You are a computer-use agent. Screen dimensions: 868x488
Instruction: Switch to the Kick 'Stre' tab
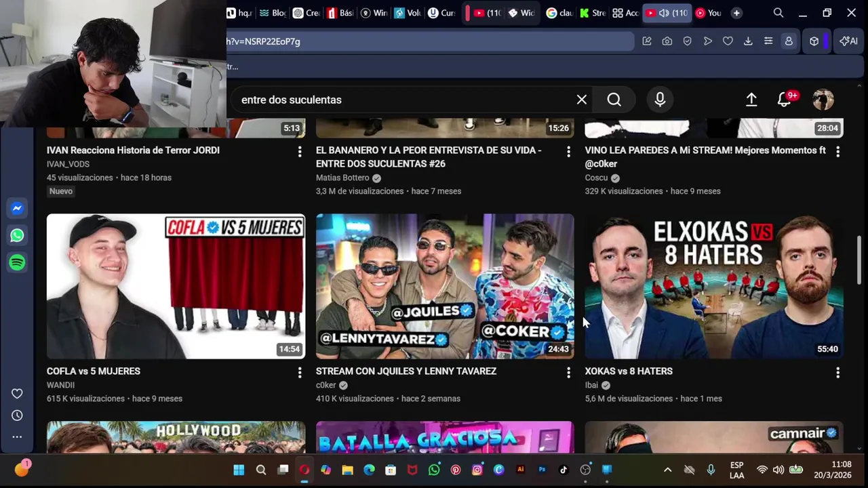pyautogui.click(x=593, y=13)
